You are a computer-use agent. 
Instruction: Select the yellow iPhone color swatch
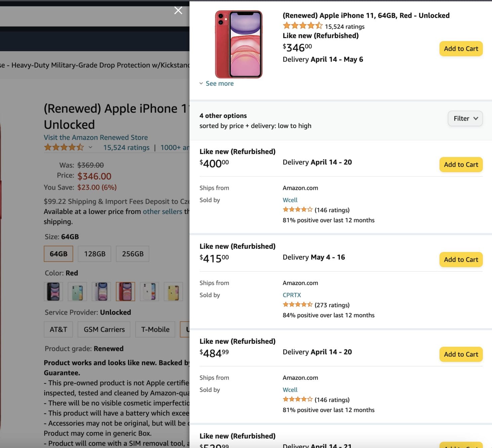173,291
